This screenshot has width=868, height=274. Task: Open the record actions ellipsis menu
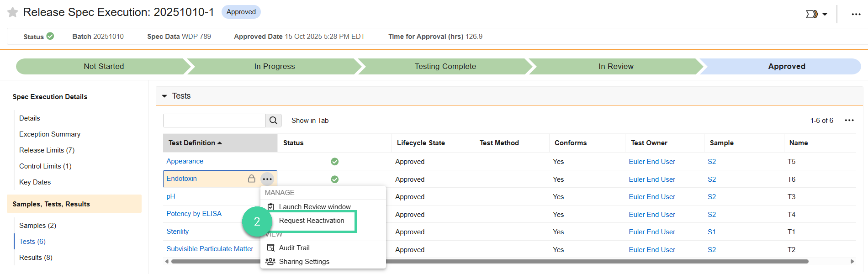(x=856, y=14)
